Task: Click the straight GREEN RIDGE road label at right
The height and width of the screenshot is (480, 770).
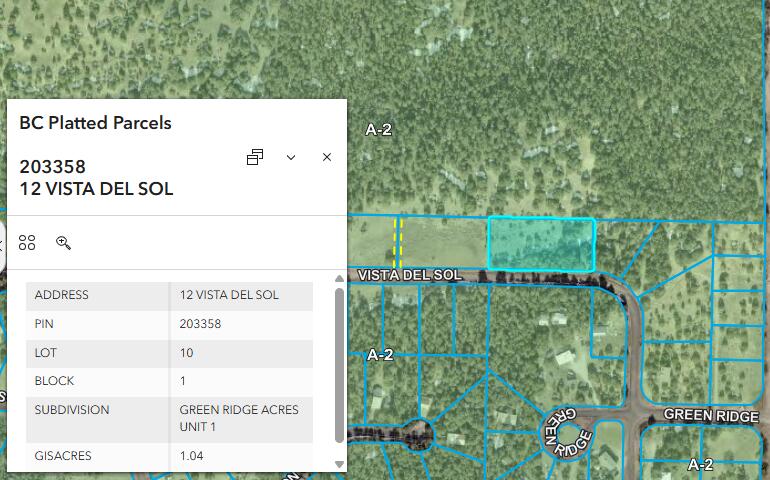Action: point(711,416)
